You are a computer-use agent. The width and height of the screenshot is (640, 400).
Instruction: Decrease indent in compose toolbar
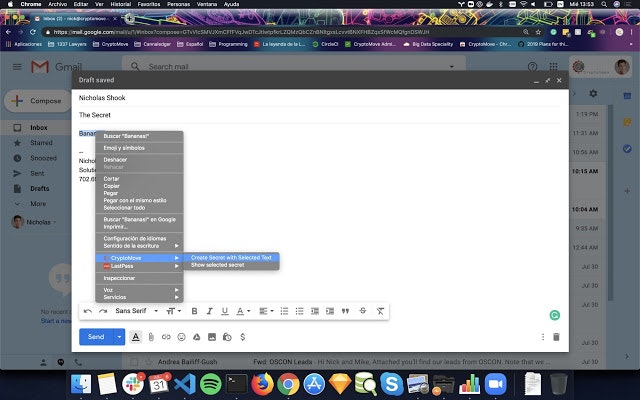315,311
